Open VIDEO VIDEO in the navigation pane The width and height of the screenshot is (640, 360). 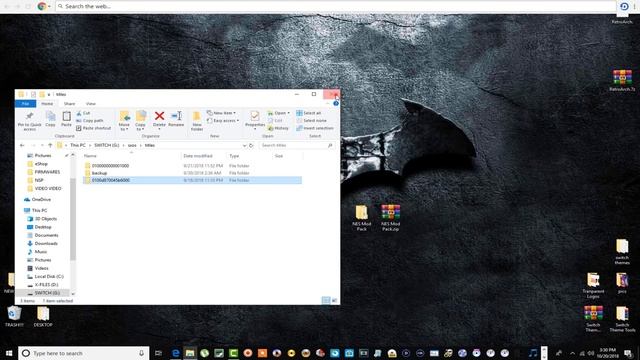point(48,188)
